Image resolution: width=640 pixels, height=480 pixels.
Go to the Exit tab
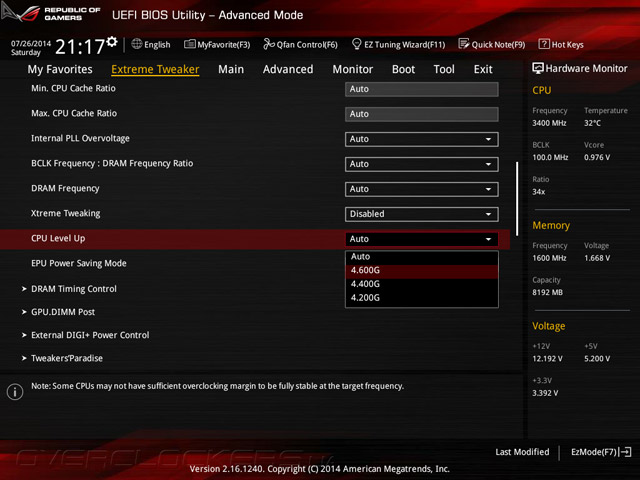click(483, 69)
